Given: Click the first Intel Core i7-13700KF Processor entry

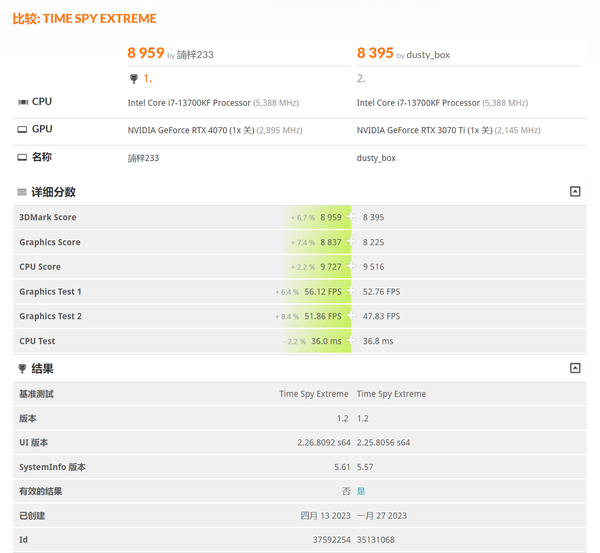Looking at the screenshot, I should click(189, 103).
